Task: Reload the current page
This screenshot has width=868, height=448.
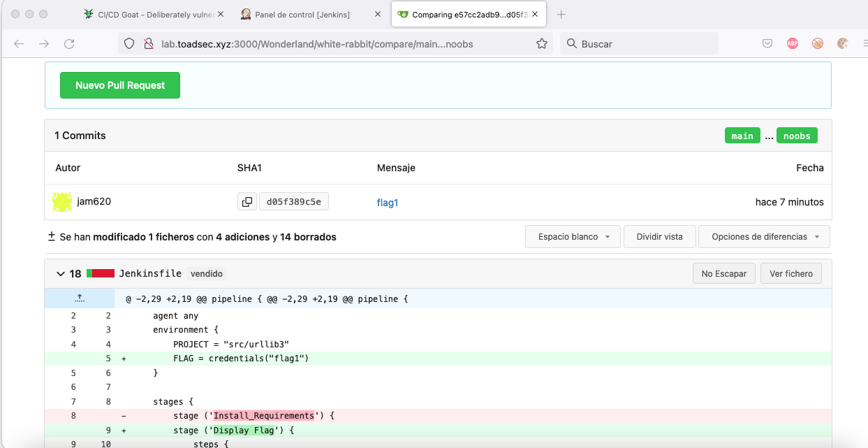Action: coord(69,43)
